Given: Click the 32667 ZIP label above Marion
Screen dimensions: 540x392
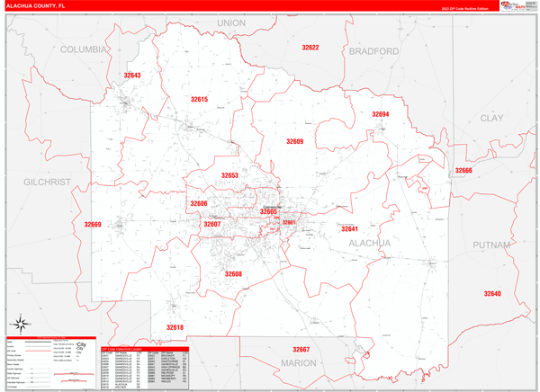Looking at the screenshot, I should coord(301,349).
